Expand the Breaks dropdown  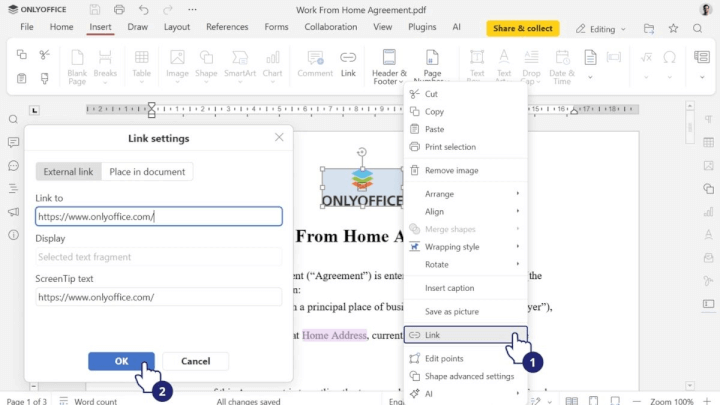pos(105,83)
